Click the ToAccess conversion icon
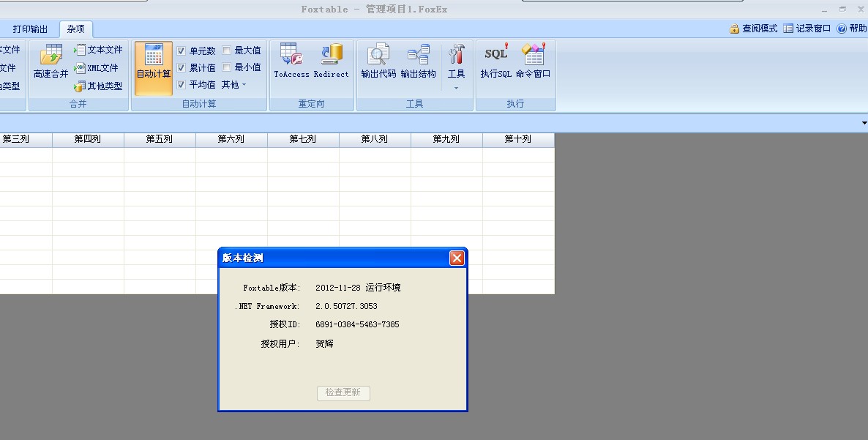 (x=291, y=61)
